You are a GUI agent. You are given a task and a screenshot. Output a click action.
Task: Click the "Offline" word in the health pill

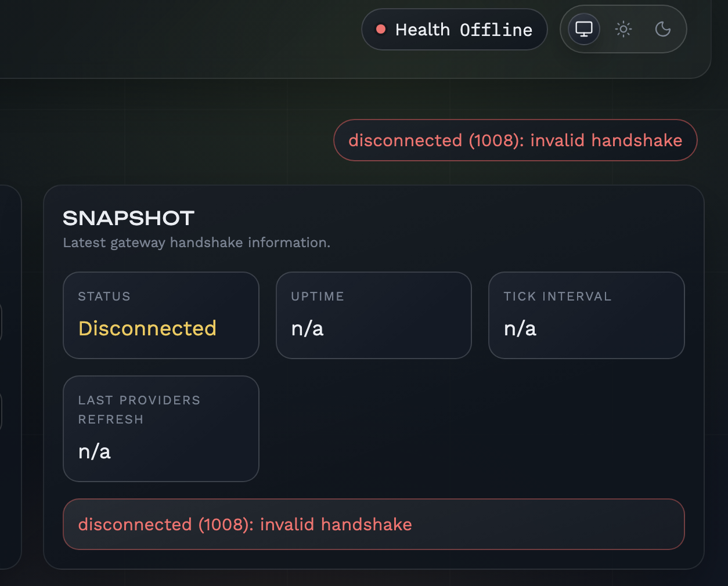pos(496,30)
